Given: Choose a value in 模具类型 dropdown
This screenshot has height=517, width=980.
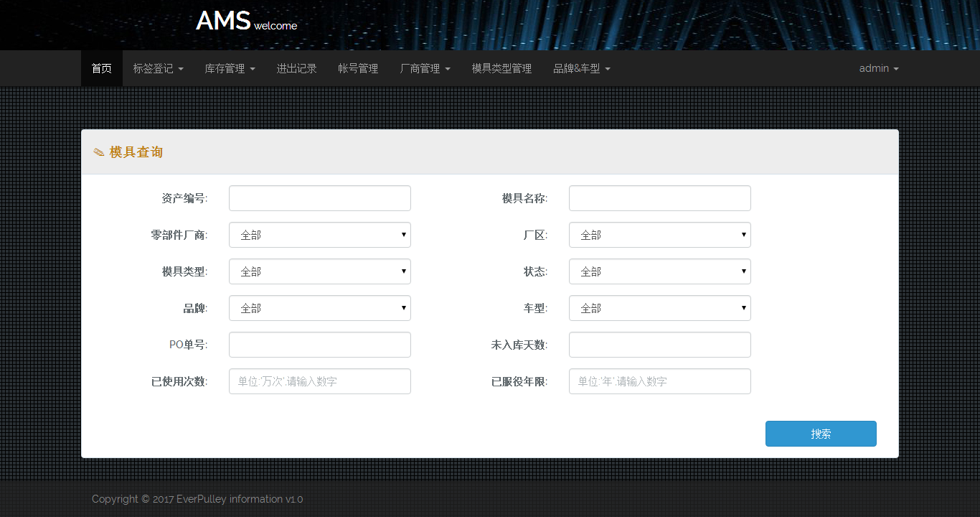Looking at the screenshot, I should (x=319, y=271).
